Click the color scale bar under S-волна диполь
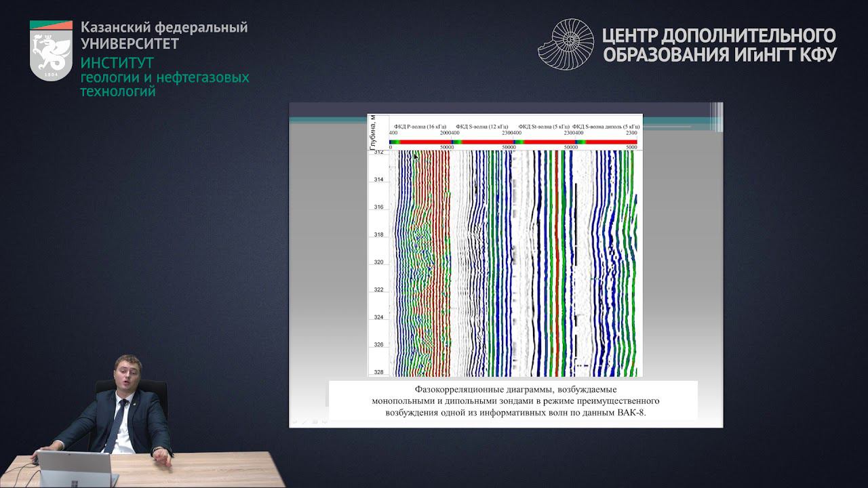Screen dimensions: 868x488 pyautogui.click(x=606, y=142)
